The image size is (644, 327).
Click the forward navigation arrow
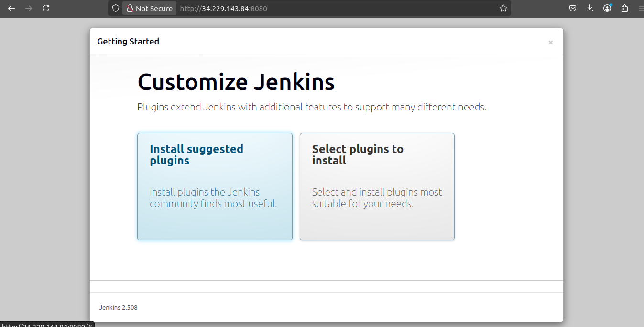tap(29, 8)
